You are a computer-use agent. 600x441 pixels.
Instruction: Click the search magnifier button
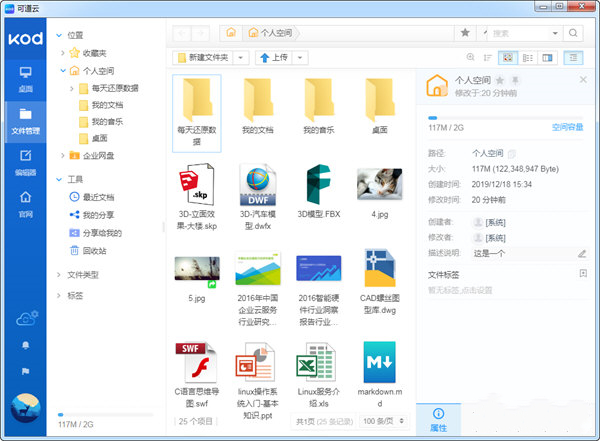pyautogui.click(x=485, y=33)
